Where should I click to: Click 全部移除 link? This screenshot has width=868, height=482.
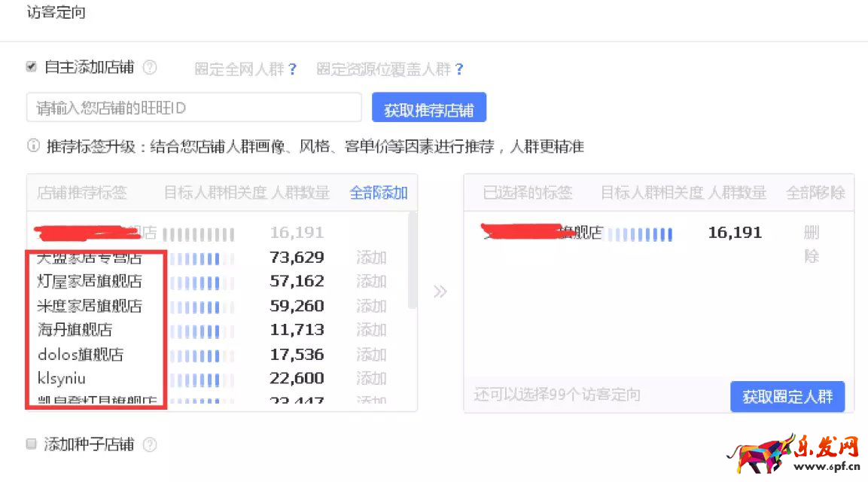pyautogui.click(x=815, y=193)
